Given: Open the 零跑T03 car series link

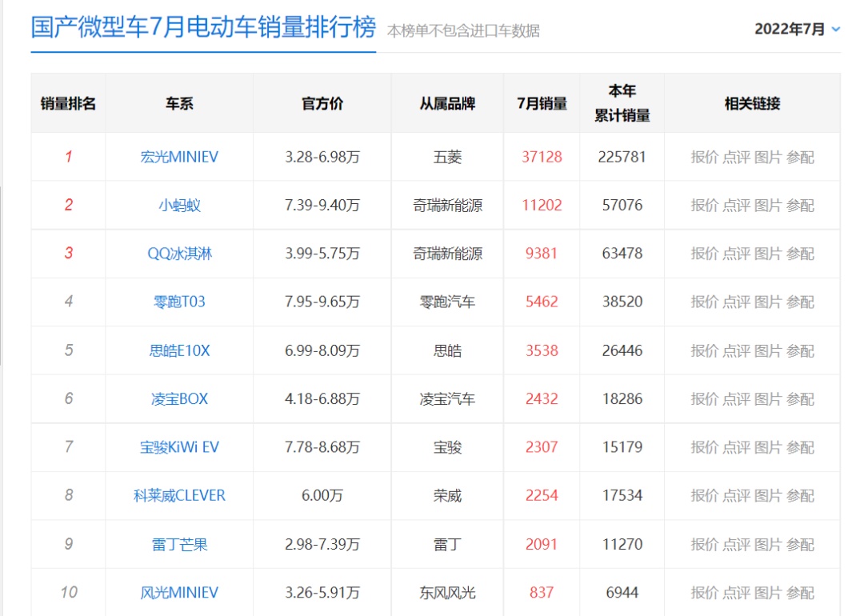Looking at the screenshot, I should coord(179,302).
